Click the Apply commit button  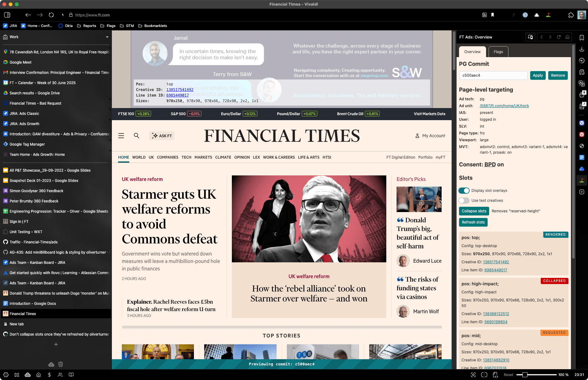538,75
